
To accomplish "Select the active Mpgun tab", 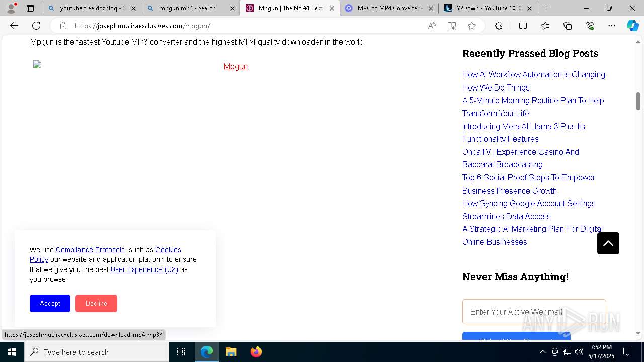I will pyautogui.click(x=290, y=8).
